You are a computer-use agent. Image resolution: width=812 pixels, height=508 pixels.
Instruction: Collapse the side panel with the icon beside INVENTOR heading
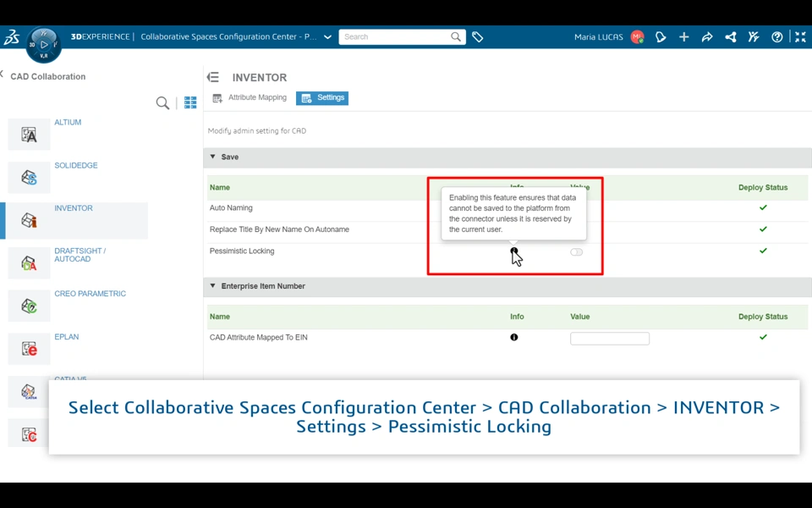pos(213,77)
